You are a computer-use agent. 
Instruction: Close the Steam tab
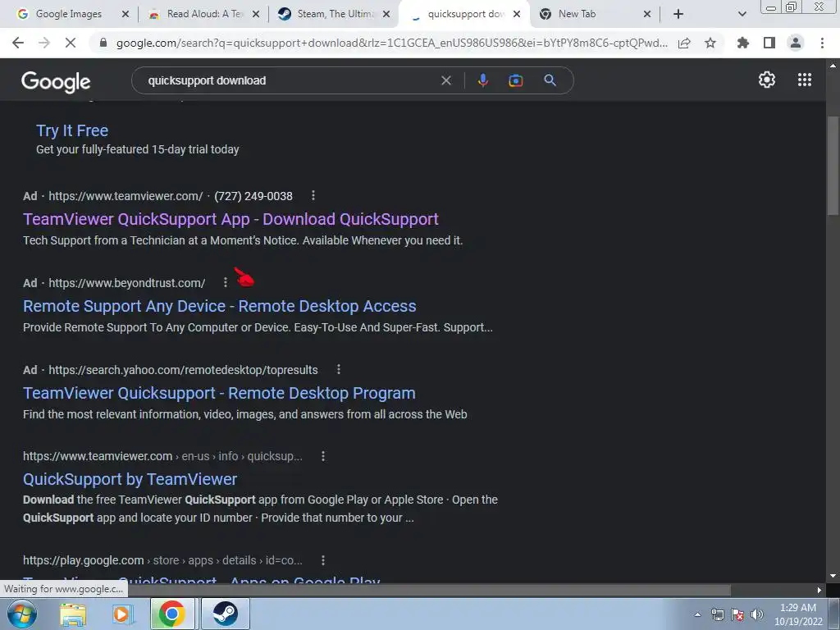tap(386, 14)
